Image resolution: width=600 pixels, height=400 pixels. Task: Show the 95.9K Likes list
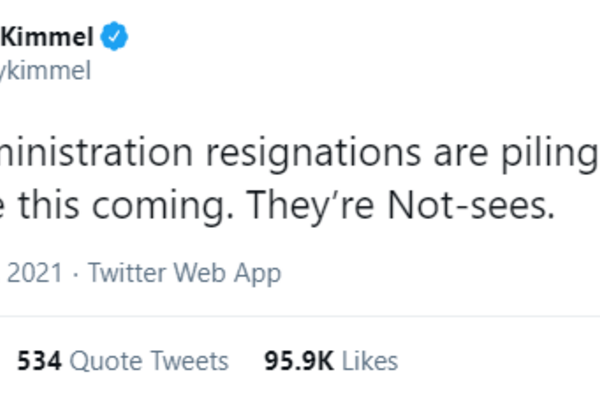pyautogui.click(x=330, y=361)
